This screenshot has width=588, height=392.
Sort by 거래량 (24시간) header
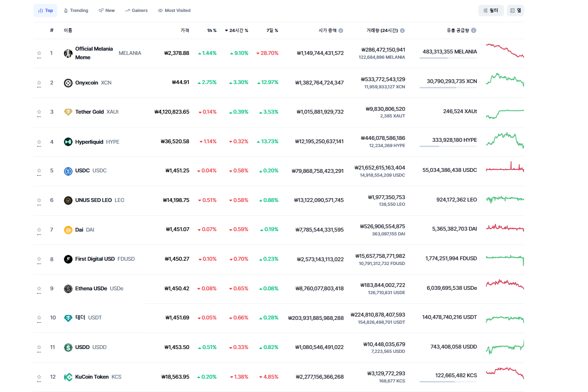(382, 31)
